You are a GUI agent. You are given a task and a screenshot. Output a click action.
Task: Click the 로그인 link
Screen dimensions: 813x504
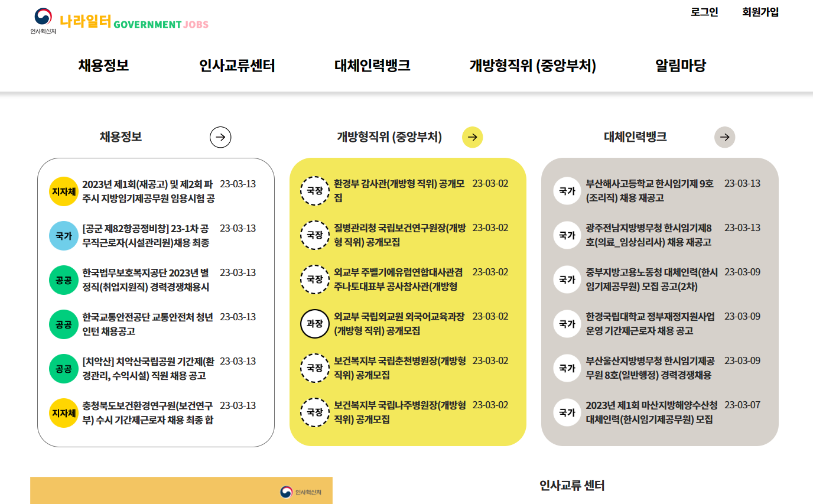click(703, 12)
